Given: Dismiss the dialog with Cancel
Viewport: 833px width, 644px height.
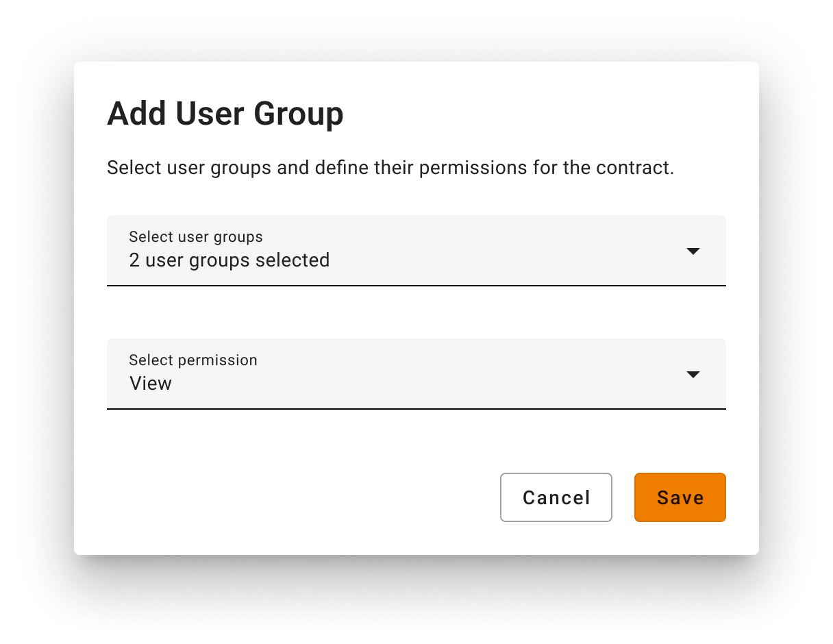Looking at the screenshot, I should point(556,497).
